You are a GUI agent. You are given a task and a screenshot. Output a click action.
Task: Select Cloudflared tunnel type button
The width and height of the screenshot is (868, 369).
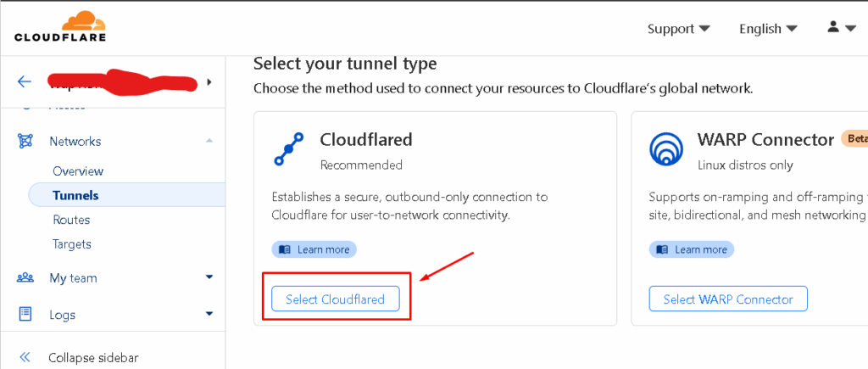pos(335,299)
